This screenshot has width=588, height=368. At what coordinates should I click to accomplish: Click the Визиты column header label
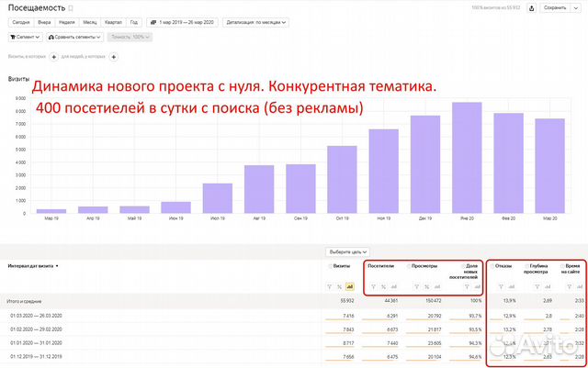(x=342, y=266)
